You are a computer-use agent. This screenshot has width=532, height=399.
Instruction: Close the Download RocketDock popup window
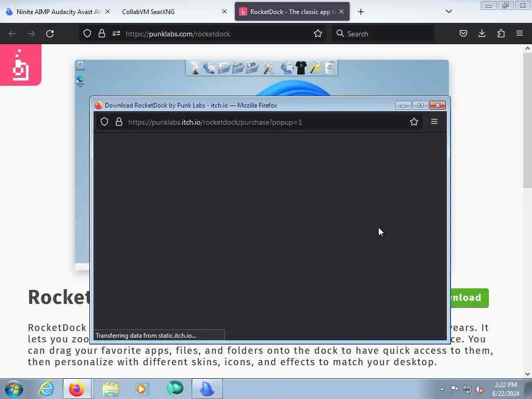point(437,105)
